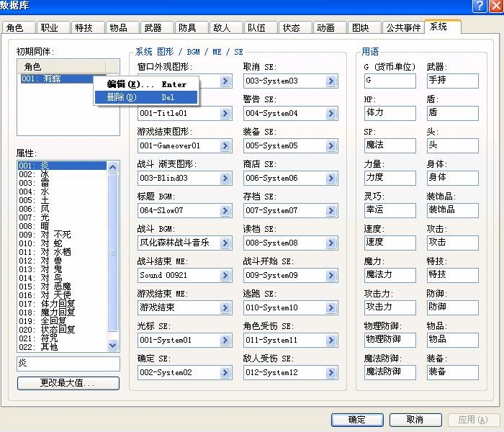This screenshot has height=432, width=504.
Task: Click the 取消 button
Action: pos(415,420)
